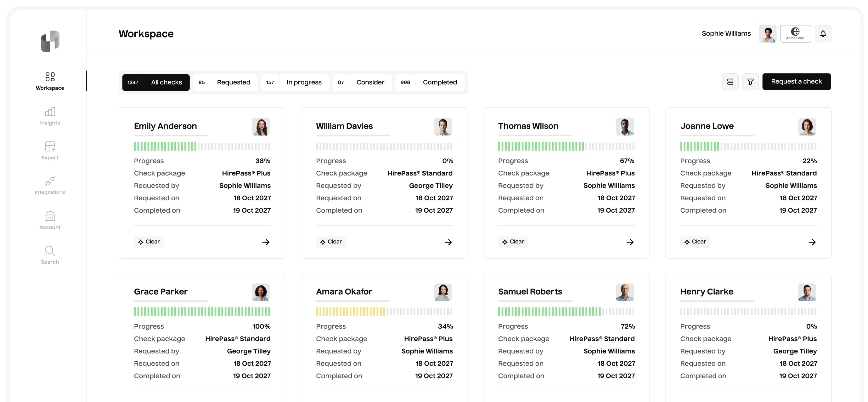Select the Consider checks filter
Screen dimensions: 868x402
pyautogui.click(x=370, y=82)
